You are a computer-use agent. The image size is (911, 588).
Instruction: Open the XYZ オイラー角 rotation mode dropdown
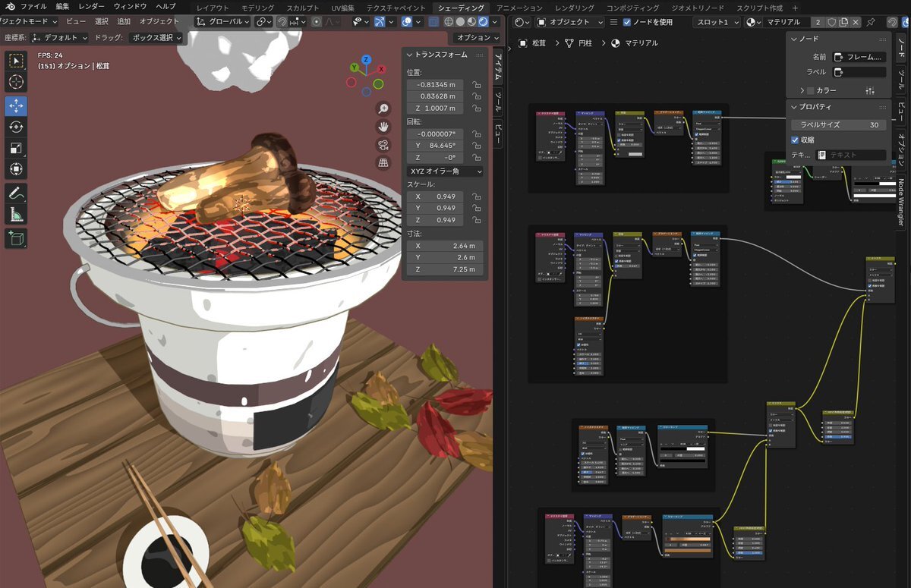(445, 171)
